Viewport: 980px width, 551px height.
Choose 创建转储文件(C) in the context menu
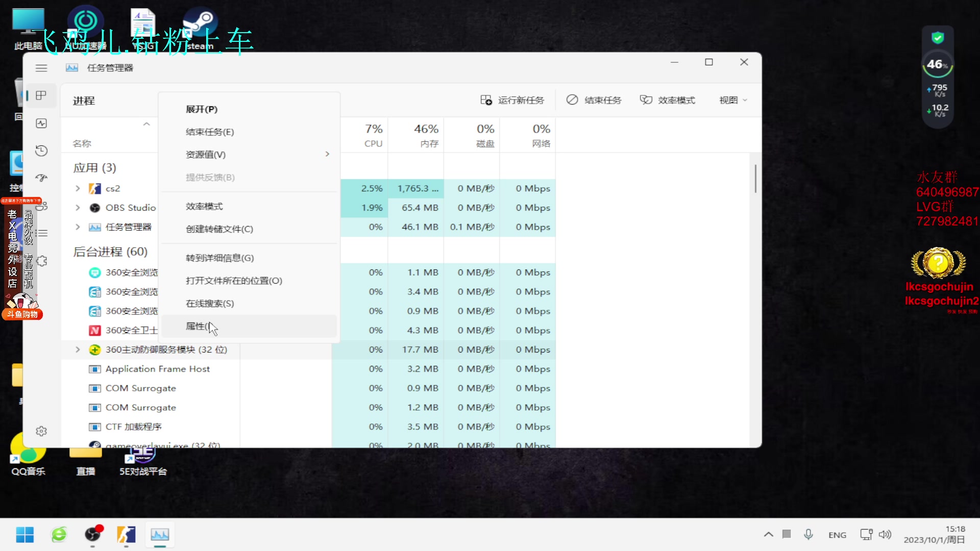coord(249,229)
